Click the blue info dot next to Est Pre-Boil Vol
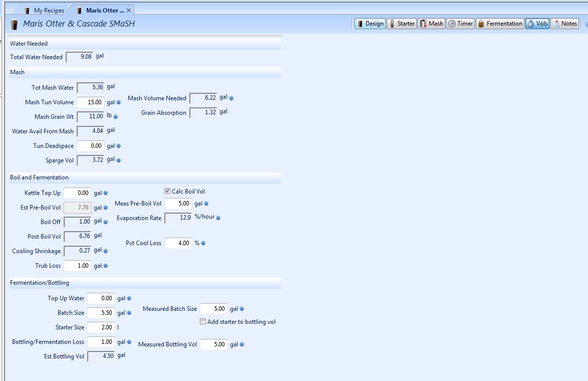 pos(106,208)
